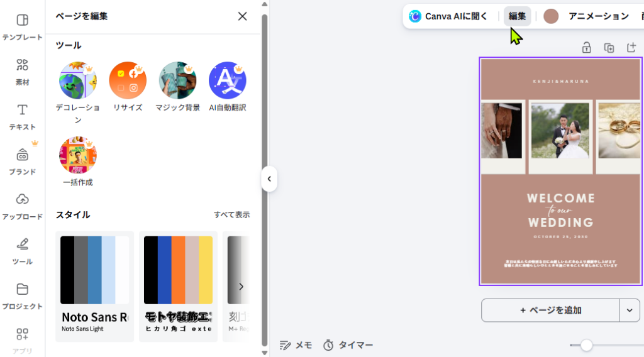Click ページを追加 button
This screenshot has width=644, height=357.
point(550,310)
